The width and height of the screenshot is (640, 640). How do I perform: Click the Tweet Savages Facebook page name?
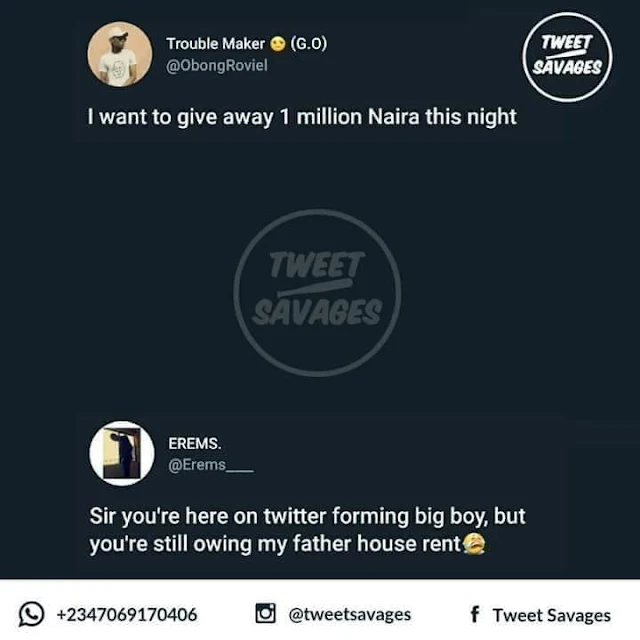coord(552,615)
